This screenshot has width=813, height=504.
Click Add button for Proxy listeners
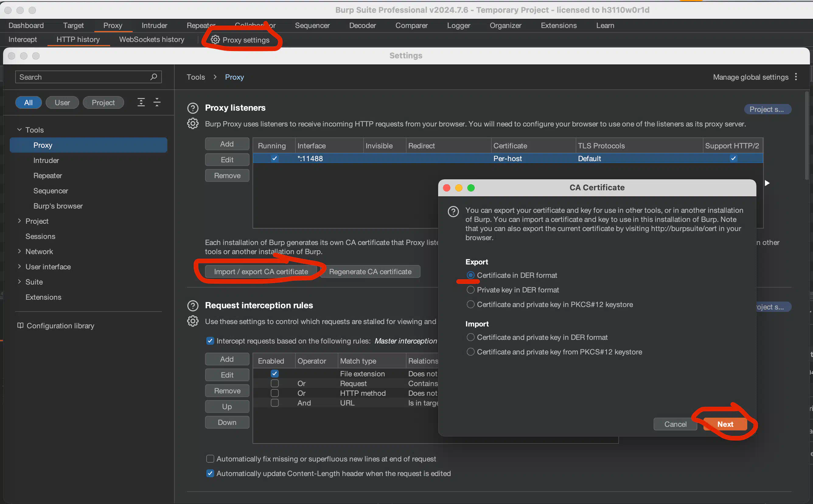tap(227, 144)
